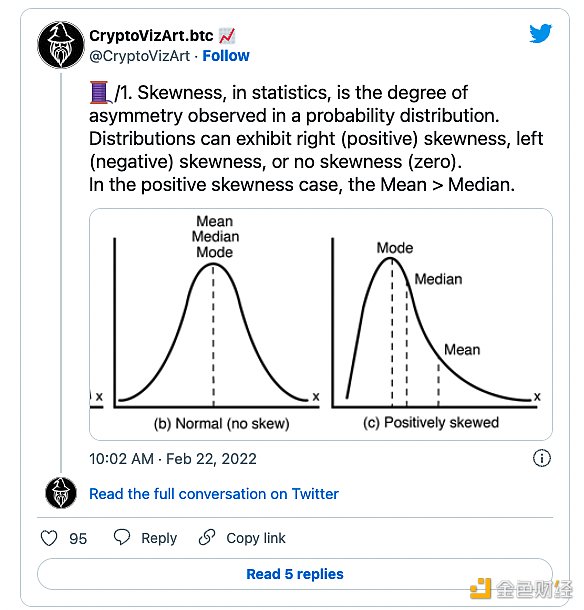Click the thread spool emoji
The height and width of the screenshot is (610, 584).
100,92
